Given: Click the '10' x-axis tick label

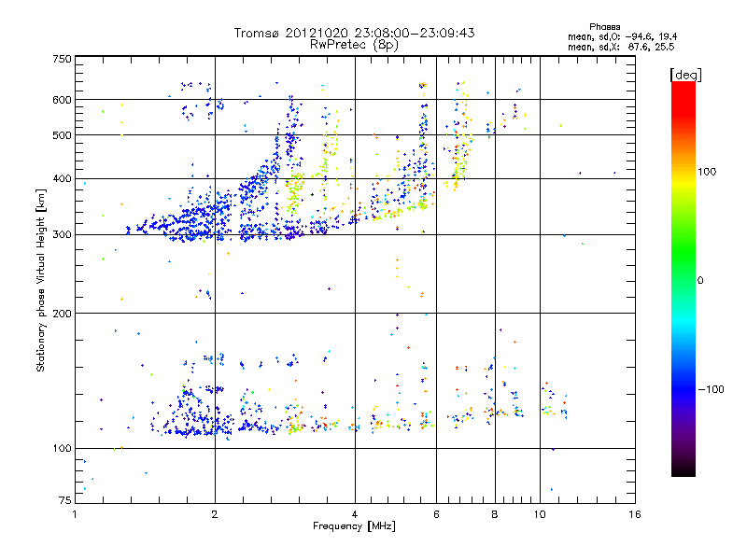Looking at the screenshot, I should (x=540, y=514).
